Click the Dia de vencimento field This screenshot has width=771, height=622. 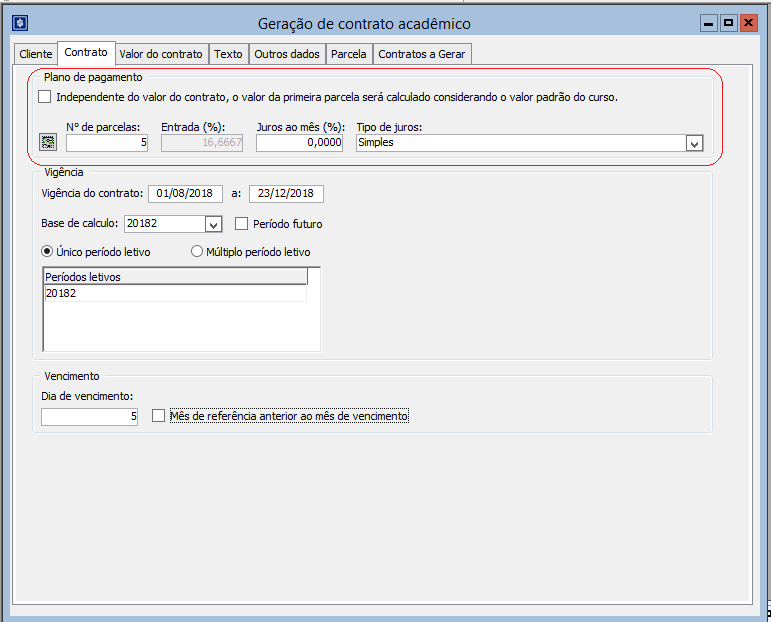[x=90, y=417]
